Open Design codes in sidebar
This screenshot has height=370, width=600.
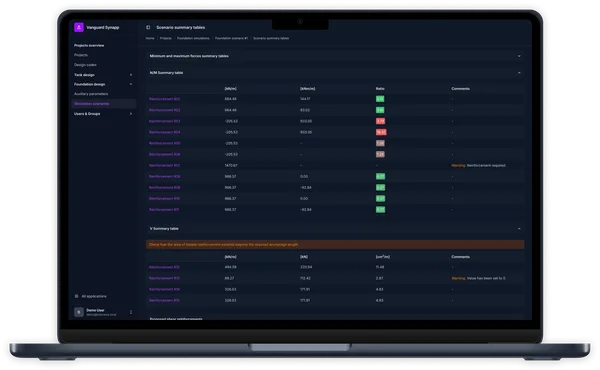(x=85, y=65)
